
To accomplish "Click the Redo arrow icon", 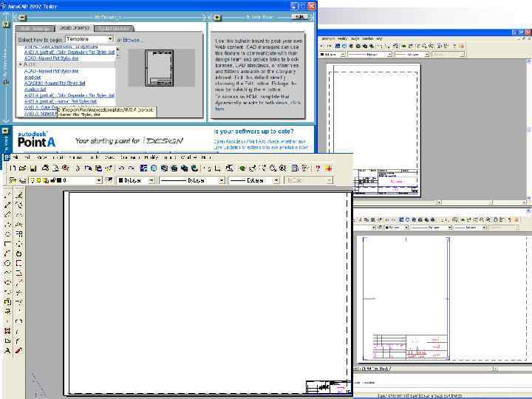I will click(132, 168).
